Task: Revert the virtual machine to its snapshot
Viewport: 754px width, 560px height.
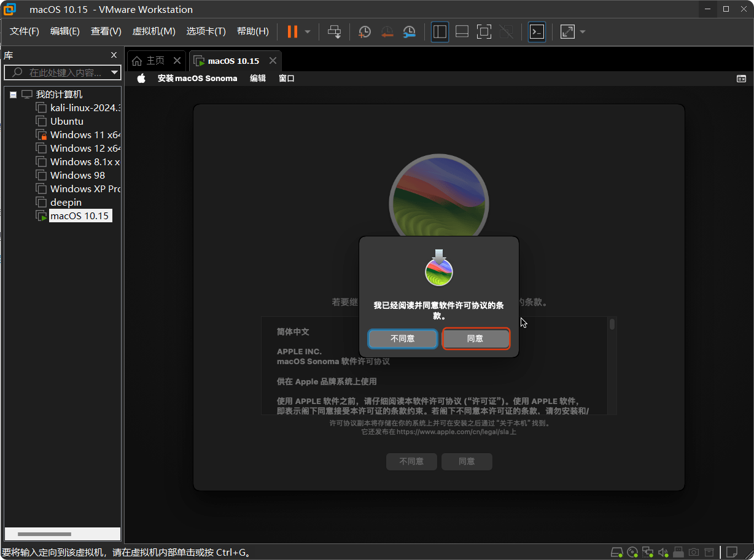Action: point(387,31)
